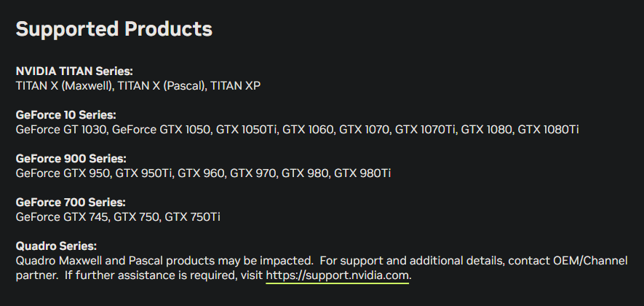
Task: Click the TITAN XP text
Action: 236,86
